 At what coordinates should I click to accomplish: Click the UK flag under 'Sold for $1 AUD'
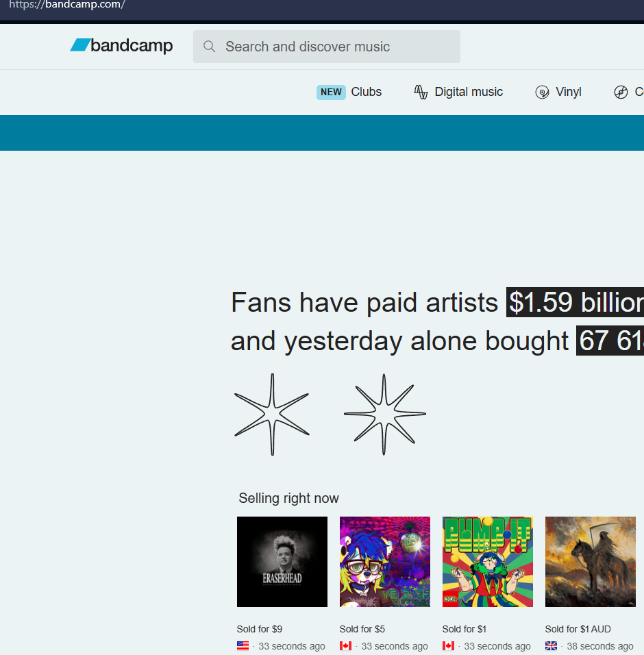tap(551, 646)
